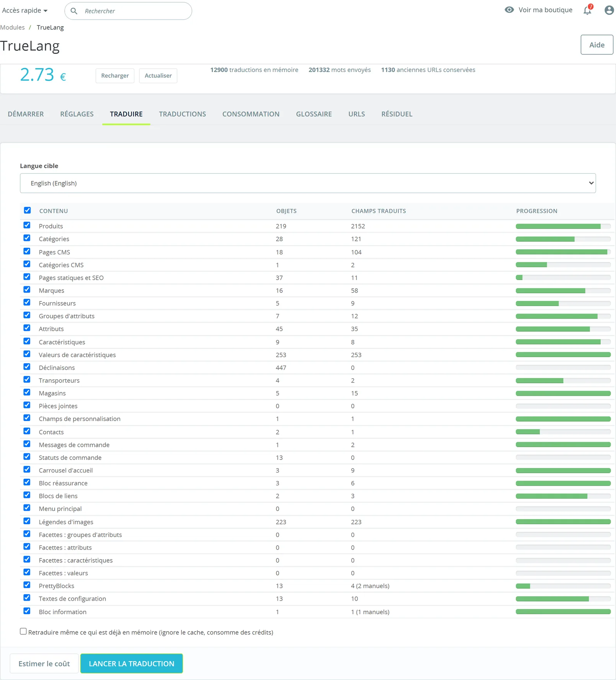The height and width of the screenshot is (680, 616).
Task: Click the Actualiser button
Action: (x=158, y=76)
